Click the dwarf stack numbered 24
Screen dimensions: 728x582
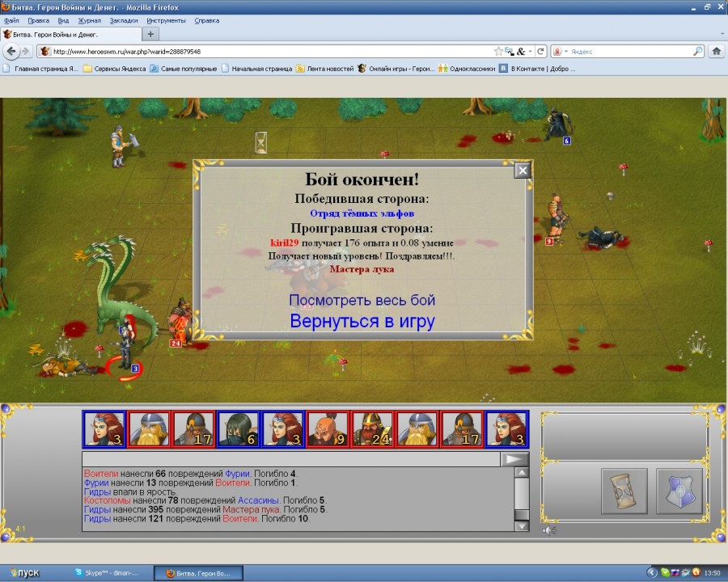pos(181,321)
